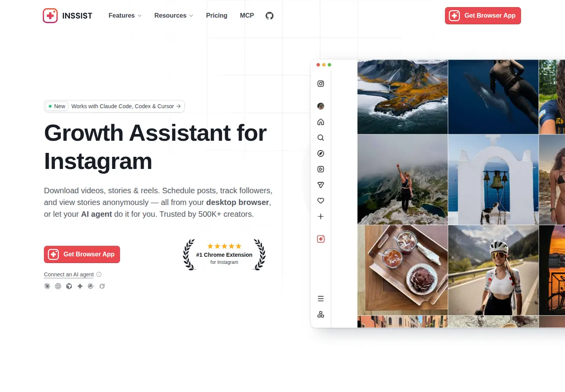Open the GitHub icon link in navbar
Viewport: 565px width, 392px height.
(x=269, y=16)
